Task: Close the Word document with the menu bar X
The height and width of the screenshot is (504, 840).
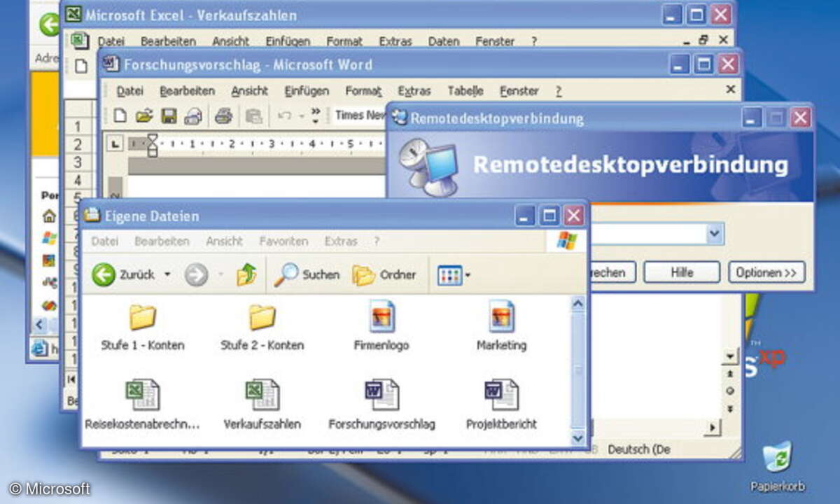Action: point(730,90)
